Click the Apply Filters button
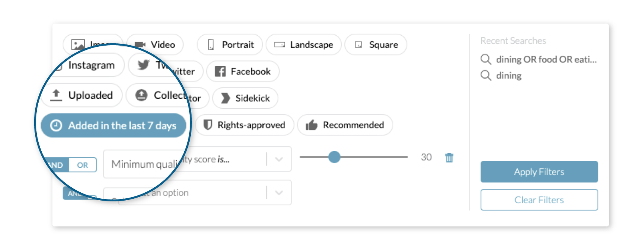The width and height of the screenshot is (644, 250). (x=539, y=172)
